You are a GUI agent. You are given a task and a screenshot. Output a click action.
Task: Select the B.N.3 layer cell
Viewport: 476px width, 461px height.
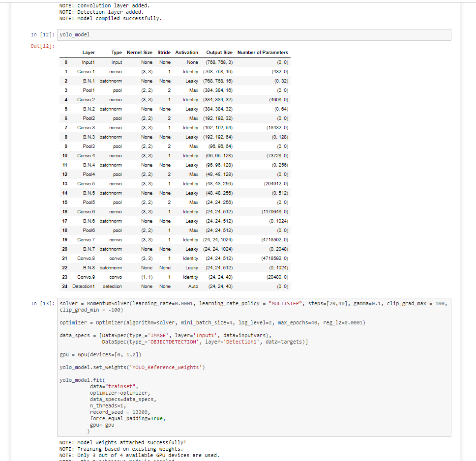[89, 137]
